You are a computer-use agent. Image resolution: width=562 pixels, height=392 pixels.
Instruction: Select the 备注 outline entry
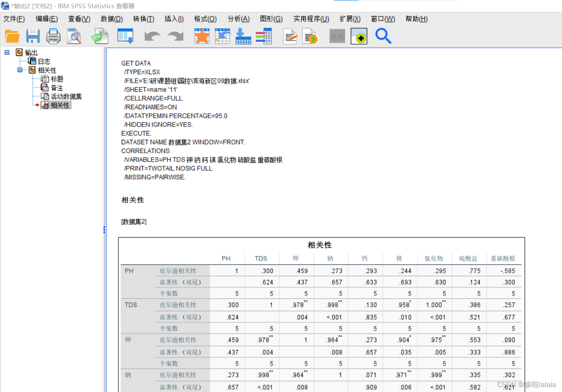click(x=57, y=87)
